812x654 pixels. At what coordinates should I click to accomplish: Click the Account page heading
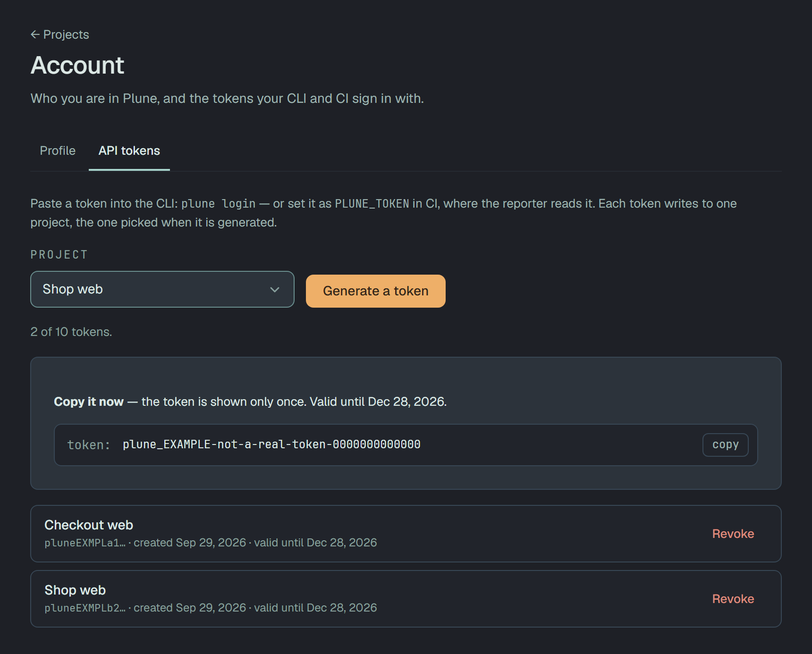(x=77, y=65)
